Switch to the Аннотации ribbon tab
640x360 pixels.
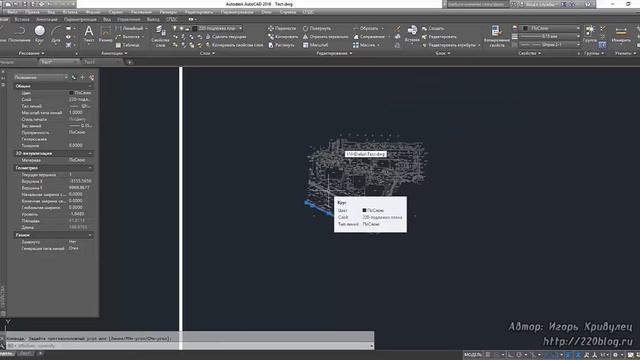point(47,20)
